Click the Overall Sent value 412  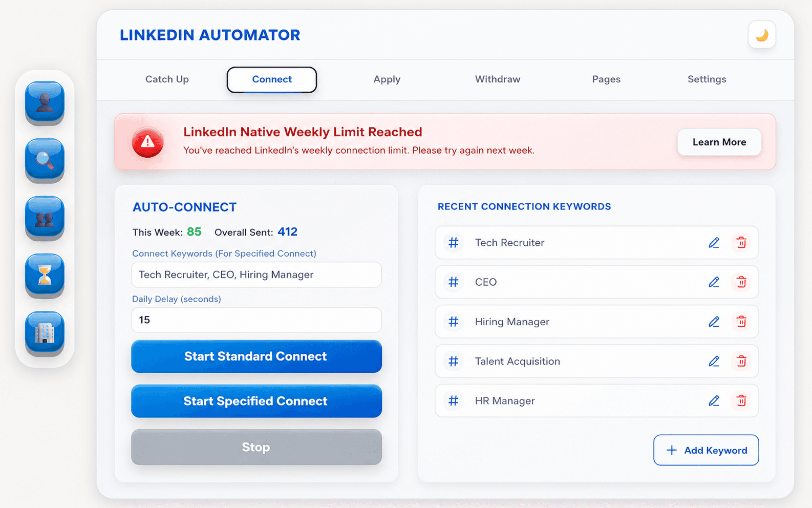click(288, 232)
